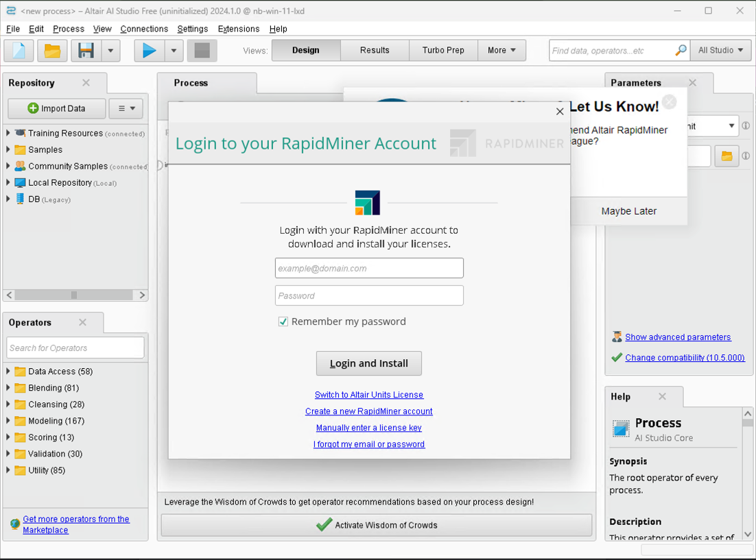The image size is (756, 560).
Task: Open the More views dropdown
Action: [501, 51]
